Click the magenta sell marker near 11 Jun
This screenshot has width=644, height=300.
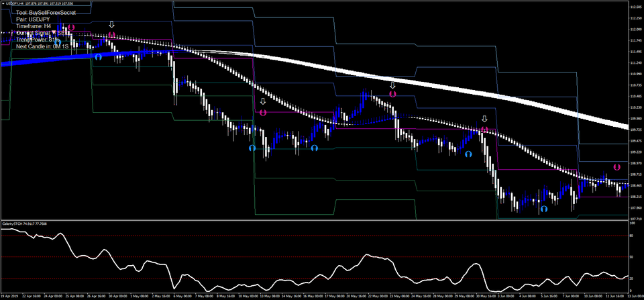pyautogui.click(x=616, y=167)
